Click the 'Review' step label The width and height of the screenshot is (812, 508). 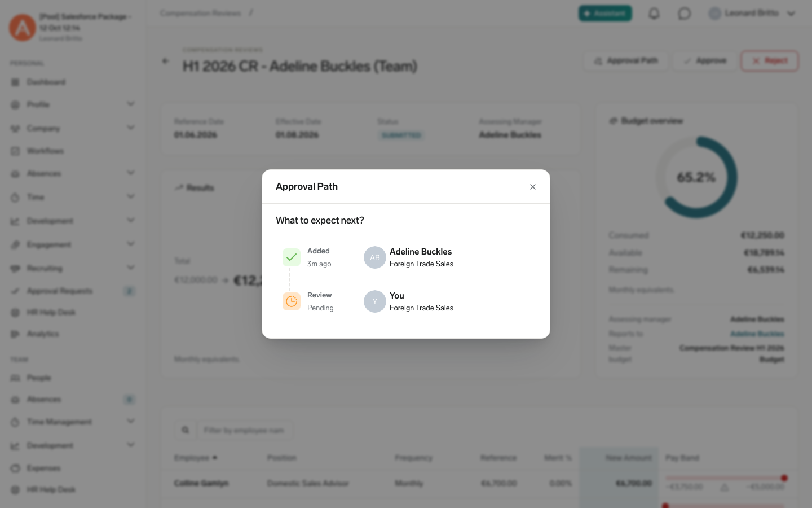coord(319,295)
